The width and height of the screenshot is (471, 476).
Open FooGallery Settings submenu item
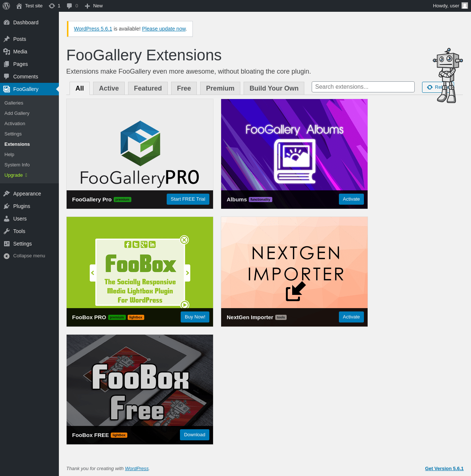[29, 134]
